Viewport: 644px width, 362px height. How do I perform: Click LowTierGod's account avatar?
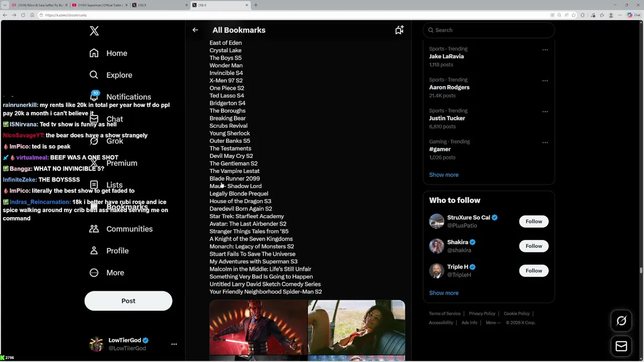(x=96, y=344)
